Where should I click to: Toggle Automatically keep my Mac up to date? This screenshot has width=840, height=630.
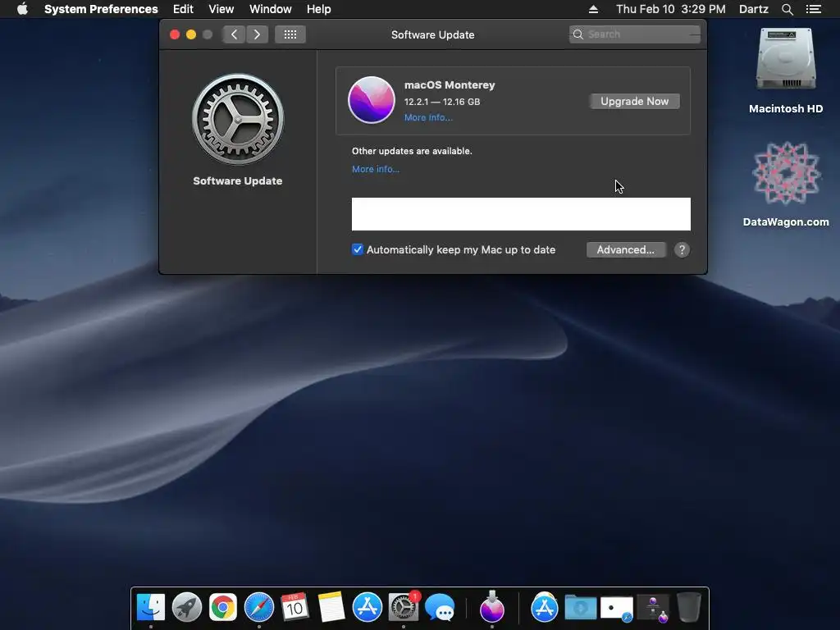point(358,249)
